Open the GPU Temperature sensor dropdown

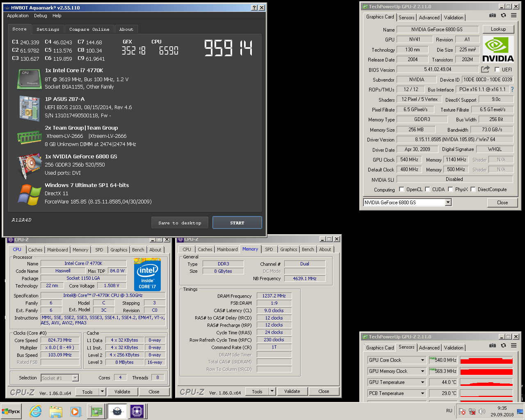(x=422, y=382)
